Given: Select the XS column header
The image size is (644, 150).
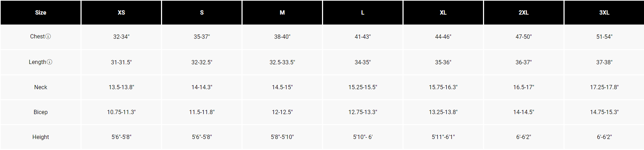Looking at the screenshot, I should [x=121, y=12].
